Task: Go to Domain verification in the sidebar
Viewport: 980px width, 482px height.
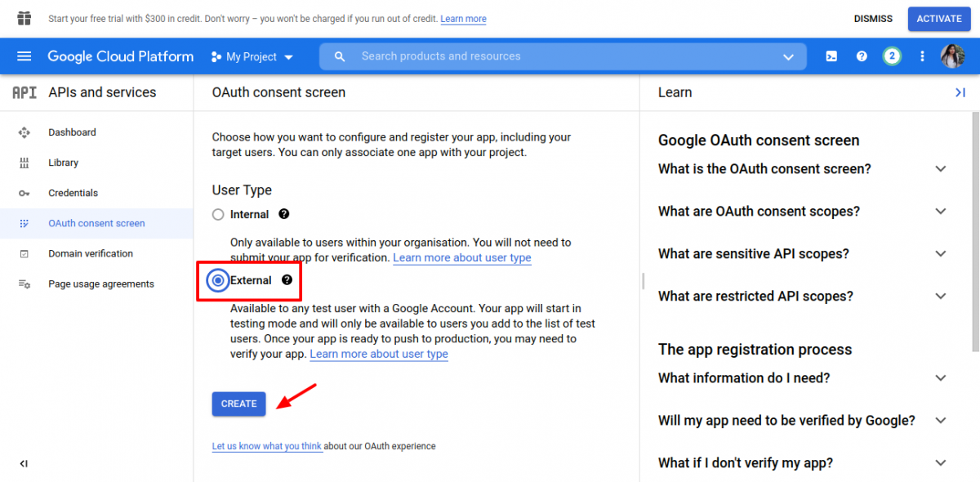Action: [x=92, y=253]
